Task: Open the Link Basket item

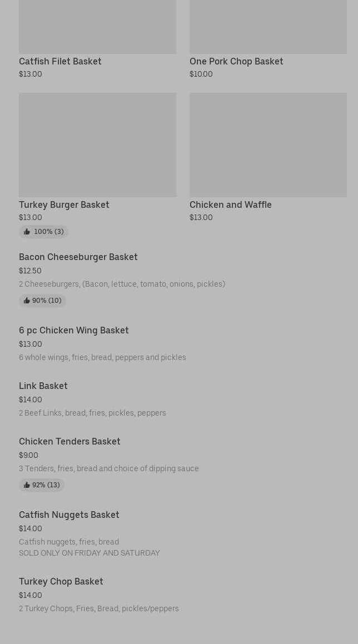Action: [x=43, y=386]
